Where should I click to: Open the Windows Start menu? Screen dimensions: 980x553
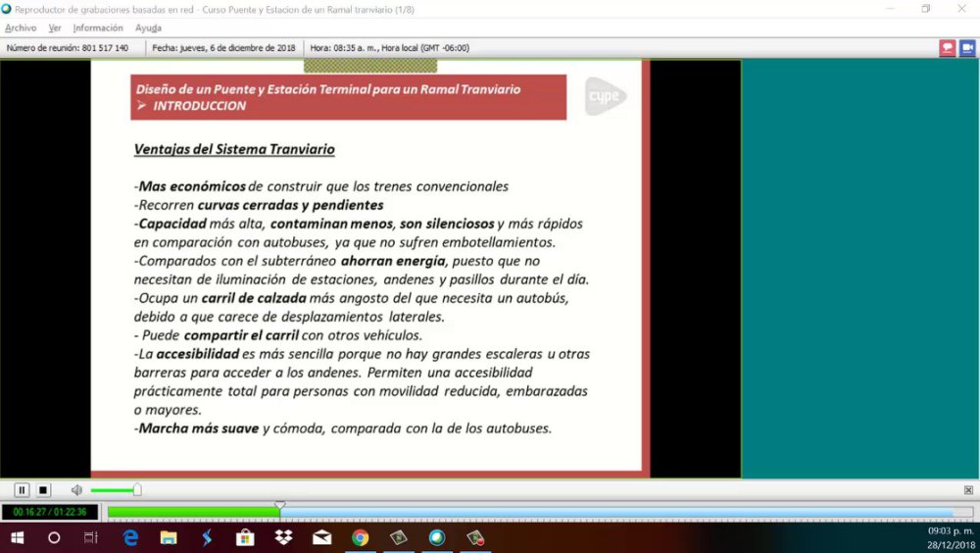click(x=17, y=537)
